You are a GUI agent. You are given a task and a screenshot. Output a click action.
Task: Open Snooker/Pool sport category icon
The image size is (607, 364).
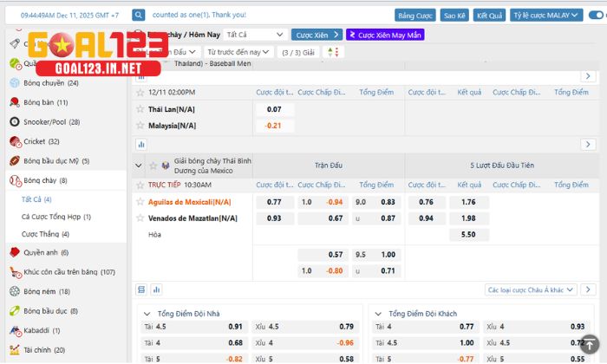tap(15, 122)
